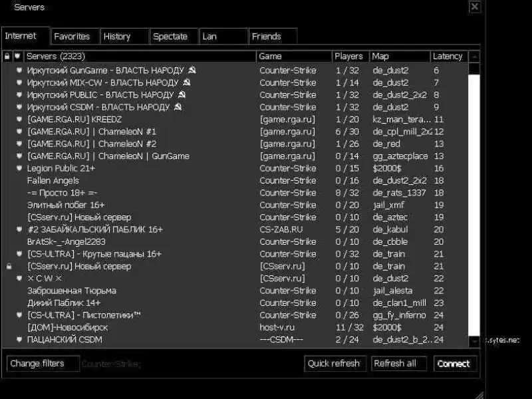Click the Refresh all button
532x399 pixels.
(398, 364)
